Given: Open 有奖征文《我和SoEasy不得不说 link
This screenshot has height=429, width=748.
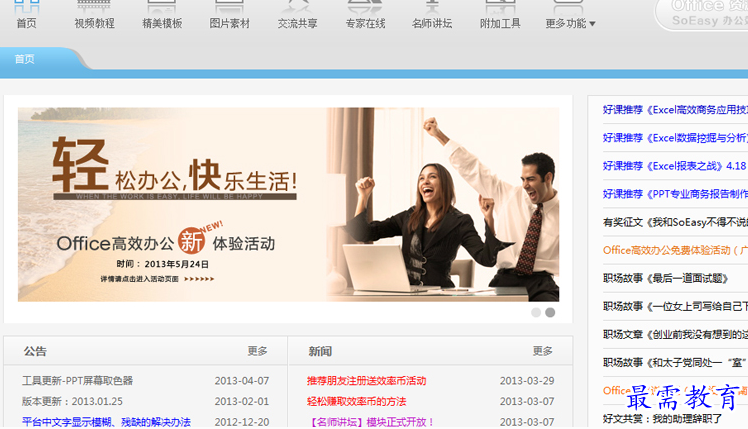Looking at the screenshot, I should (675, 222).
